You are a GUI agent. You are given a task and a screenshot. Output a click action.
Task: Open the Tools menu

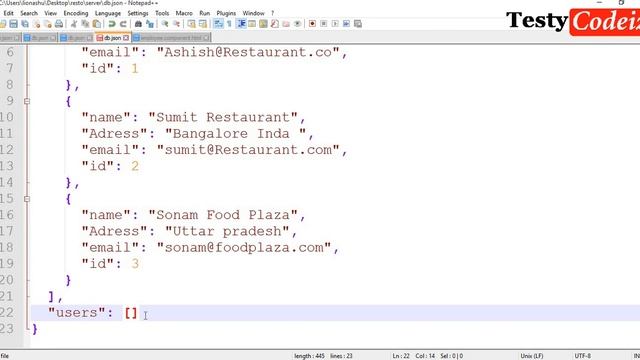[162, 13]
